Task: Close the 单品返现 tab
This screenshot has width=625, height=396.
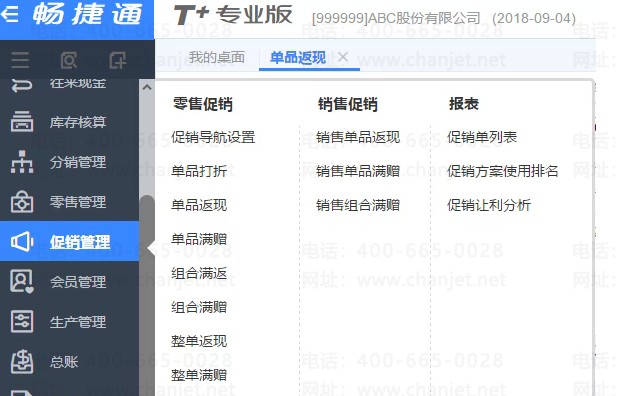Action: [343, 57]
